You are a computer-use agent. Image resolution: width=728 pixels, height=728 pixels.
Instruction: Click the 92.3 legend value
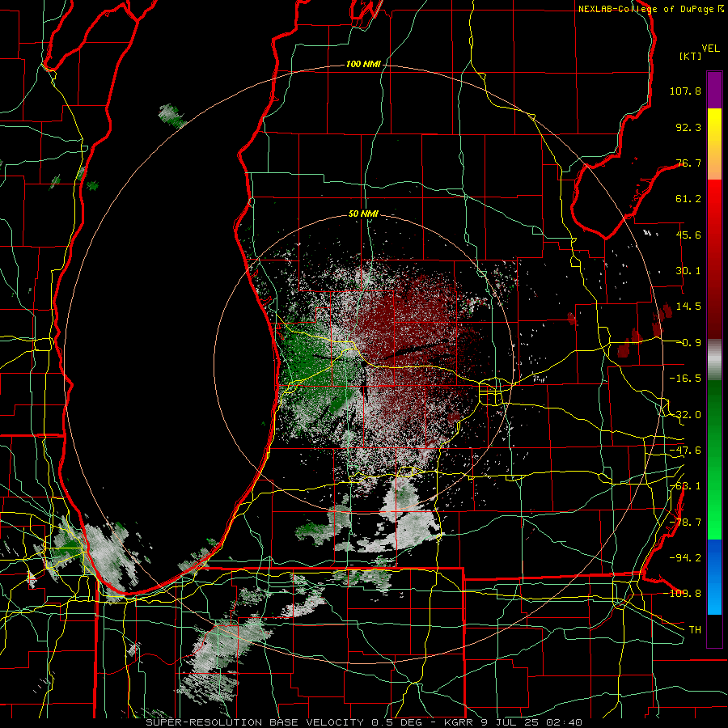point(688,127)
